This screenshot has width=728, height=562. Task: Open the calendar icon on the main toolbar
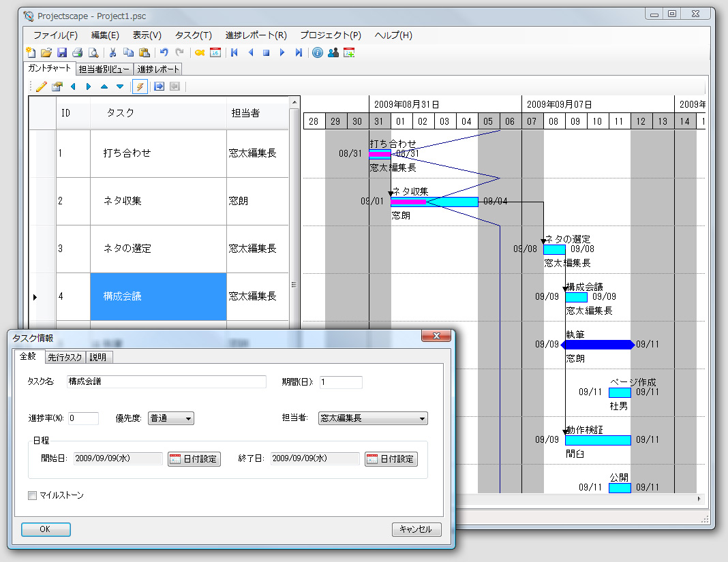[x=213, y=52]
